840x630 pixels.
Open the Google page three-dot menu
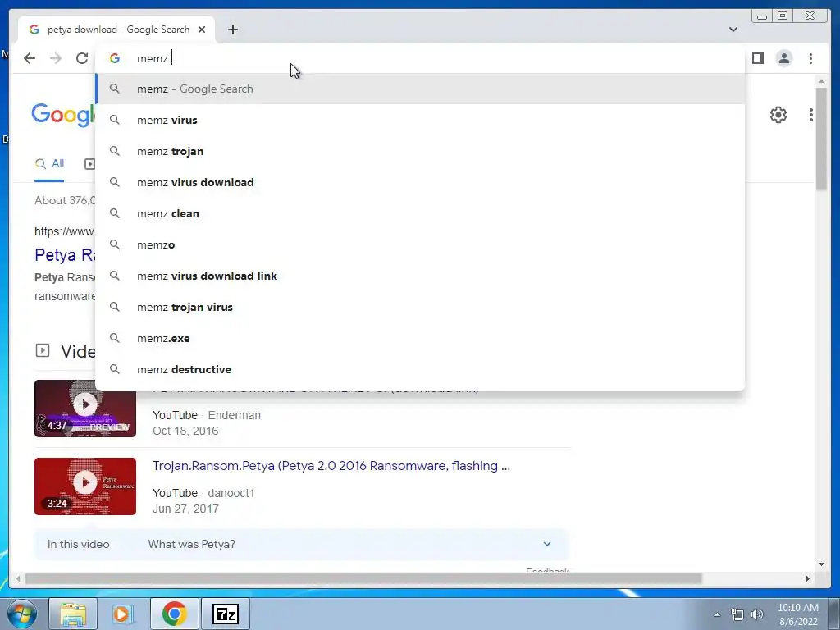click(811, 115)
